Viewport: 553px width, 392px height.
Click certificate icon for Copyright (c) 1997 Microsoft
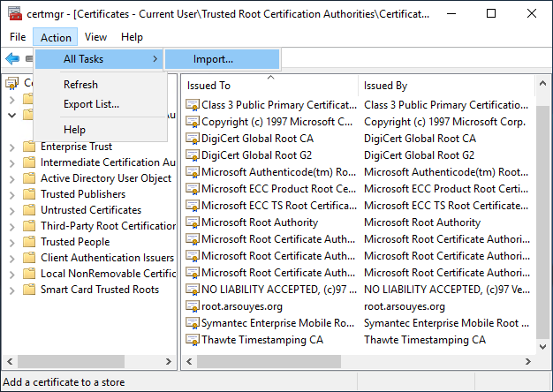193,122
